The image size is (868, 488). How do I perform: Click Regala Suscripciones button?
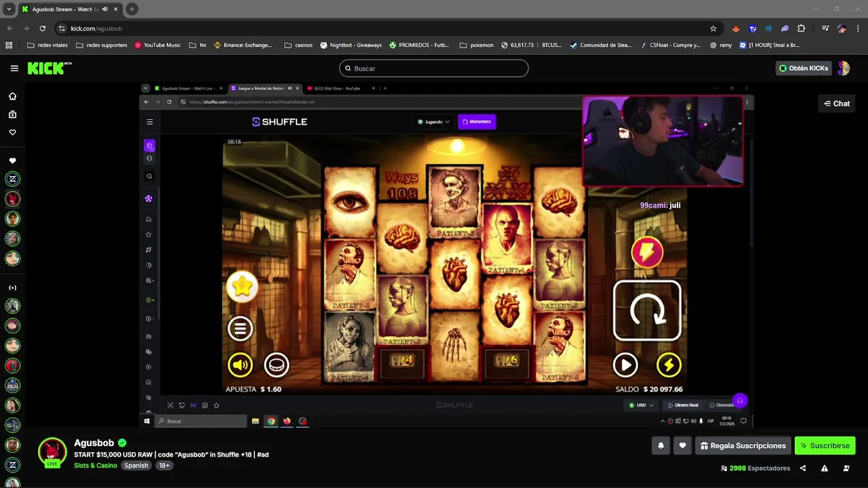pos(743,446)
